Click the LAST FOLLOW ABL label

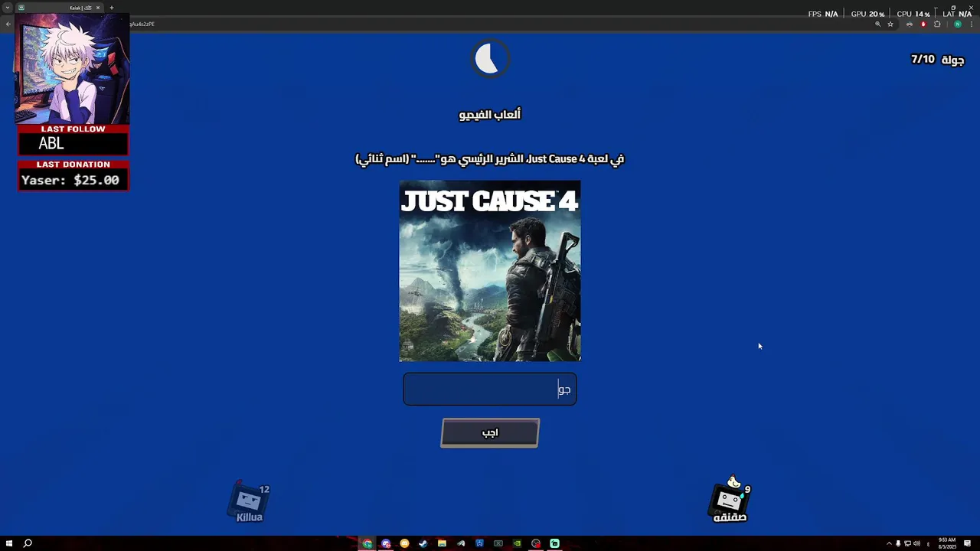pyautogui.click(x=73, y=139)
